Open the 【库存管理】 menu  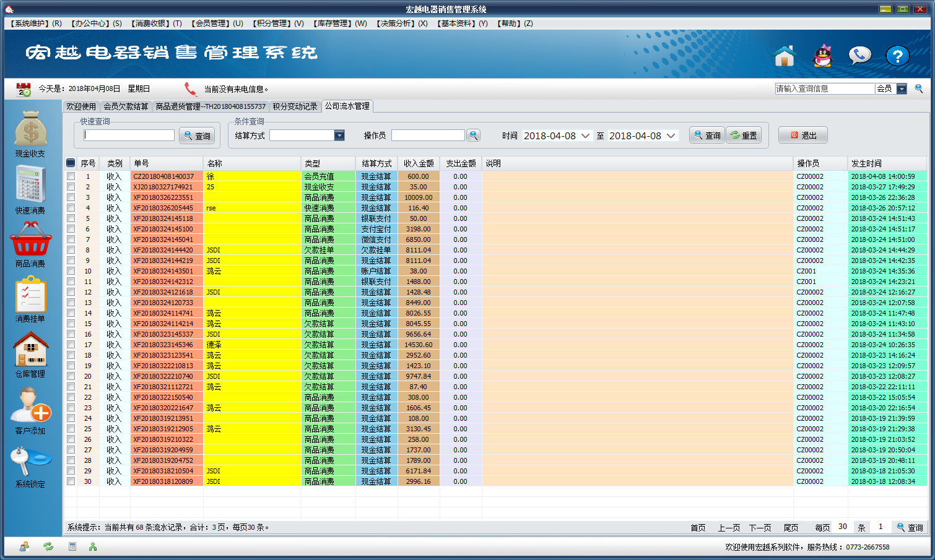coord(340,24)
